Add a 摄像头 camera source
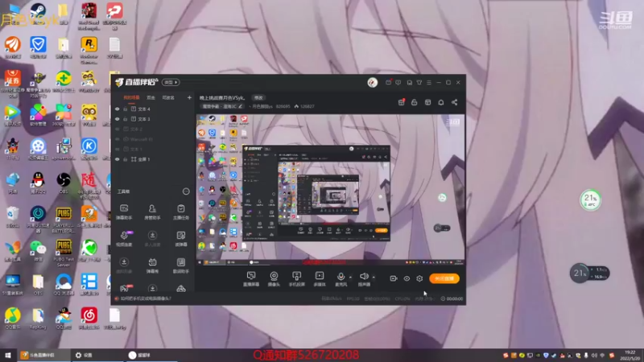Viewport: 644px width, 362px height. pyautogui.click(x=274, y=278)
